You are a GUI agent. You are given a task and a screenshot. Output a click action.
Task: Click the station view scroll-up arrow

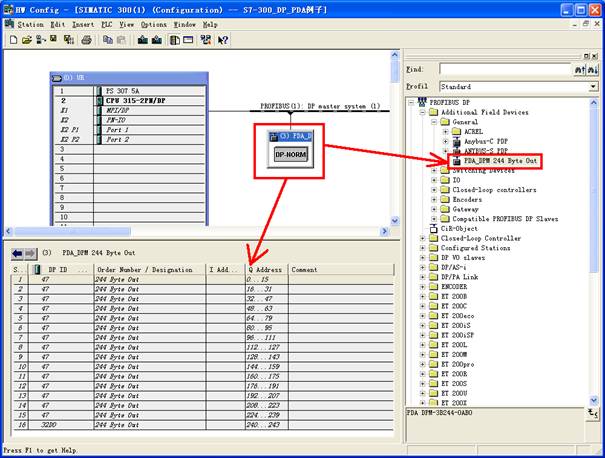pos(395,55)
